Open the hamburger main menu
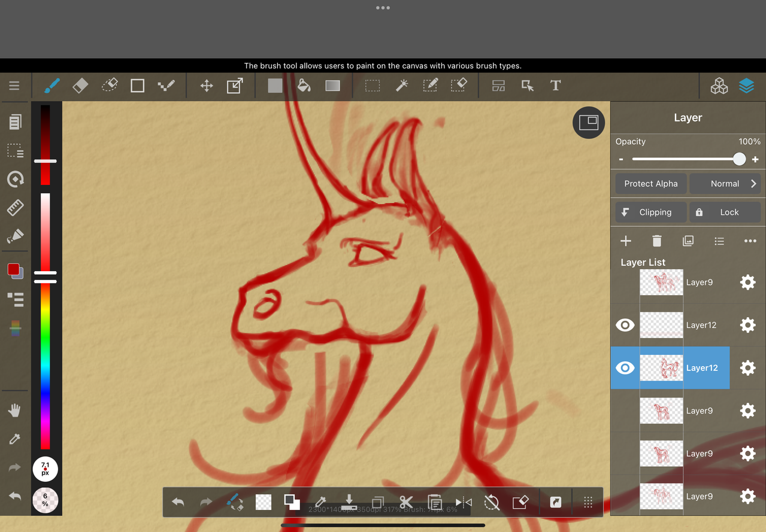Image resolution: width=766 pixels, height=532 pixels. click(14, 86)
